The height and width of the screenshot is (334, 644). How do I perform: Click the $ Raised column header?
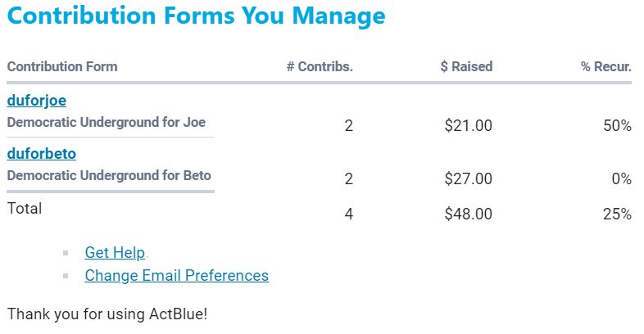(466, 66)
